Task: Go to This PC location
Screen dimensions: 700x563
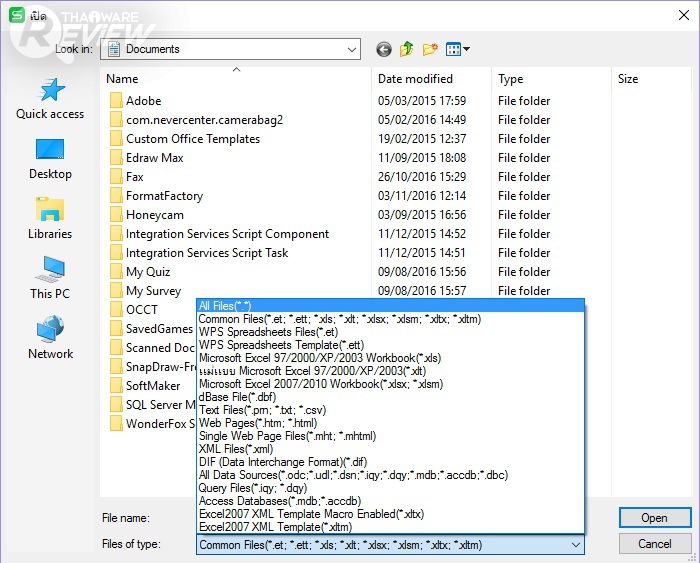Action: pyautogui.click(x=50, y=279)
